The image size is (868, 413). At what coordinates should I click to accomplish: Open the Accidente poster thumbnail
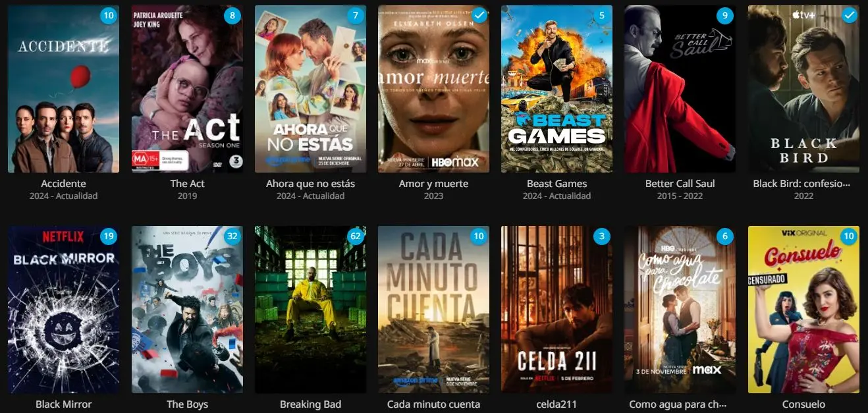pyautogui.click(x=63, y=89)
